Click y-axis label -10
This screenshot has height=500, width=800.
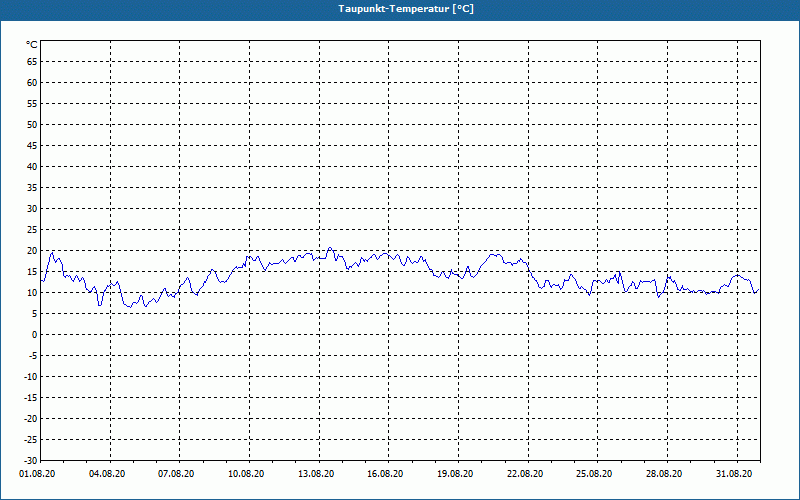31,377
